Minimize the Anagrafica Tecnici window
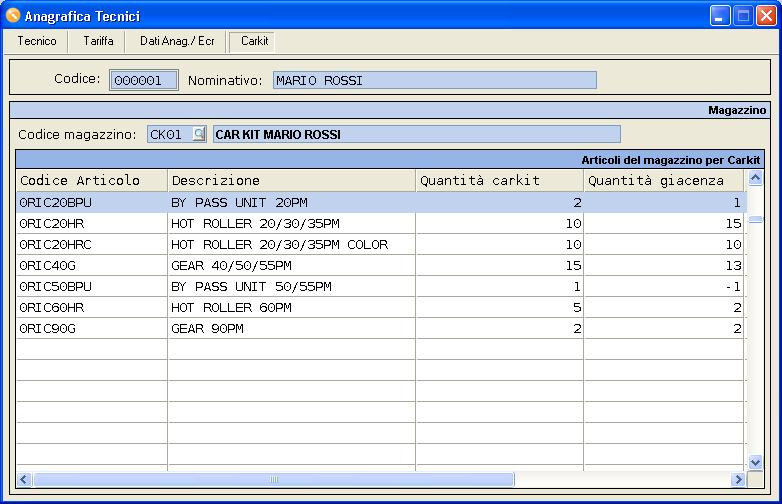Screen dimensions: 782x504 (x=720, y=15)
